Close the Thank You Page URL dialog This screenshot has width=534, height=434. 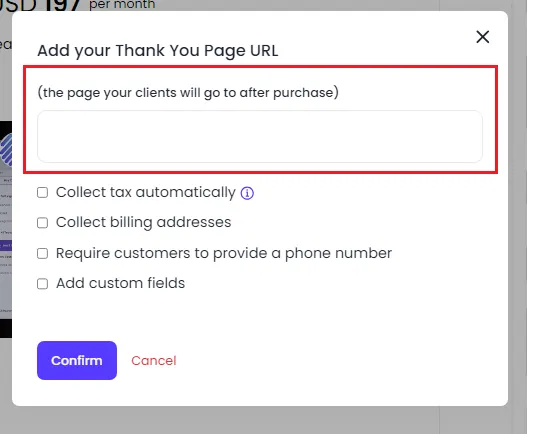[482, 37]
